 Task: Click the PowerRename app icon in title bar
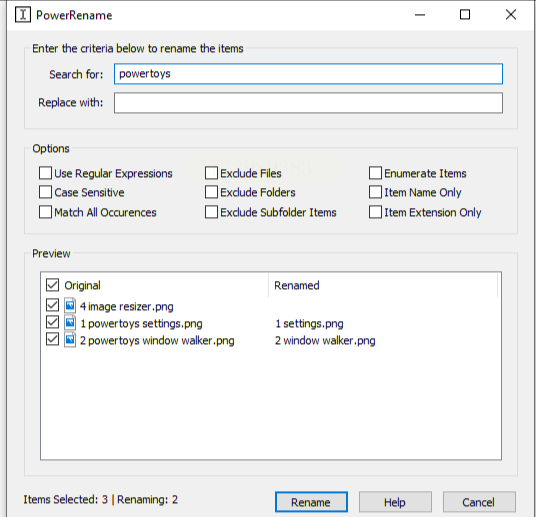pos(23,15)
